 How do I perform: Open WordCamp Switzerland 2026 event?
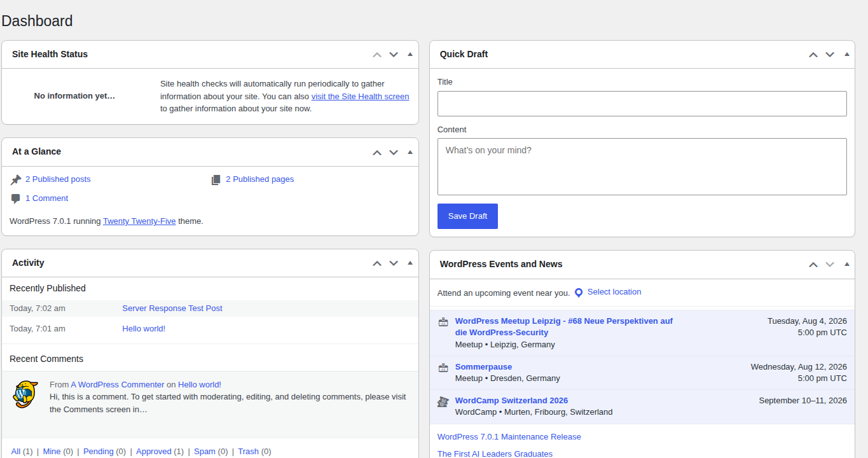[511, 401]
